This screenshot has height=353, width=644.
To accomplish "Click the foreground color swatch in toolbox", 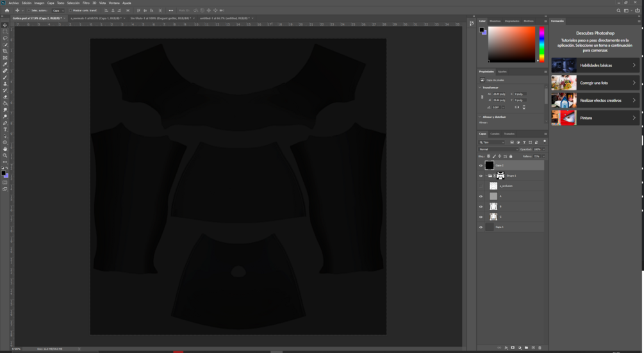I will point(3,173).
